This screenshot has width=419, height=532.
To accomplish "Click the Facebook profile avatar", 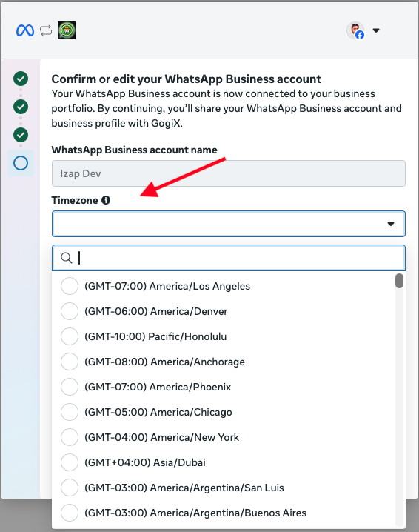I will pos(355,30).
